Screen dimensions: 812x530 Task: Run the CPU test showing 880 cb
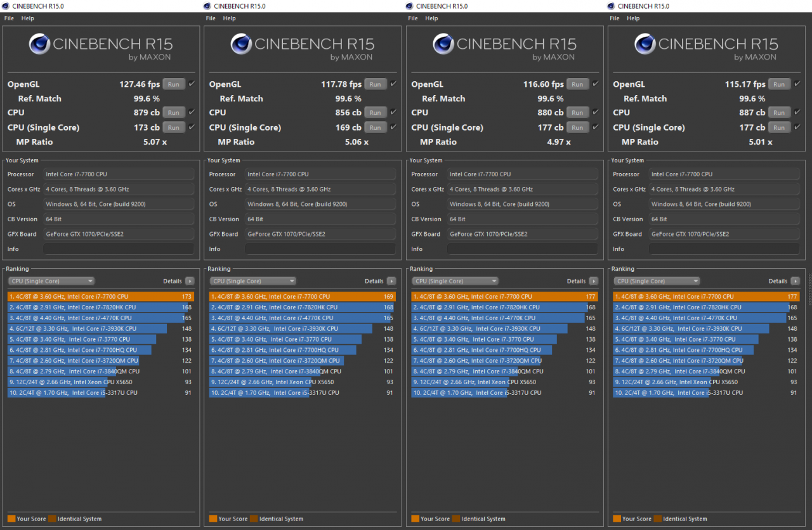577,112
